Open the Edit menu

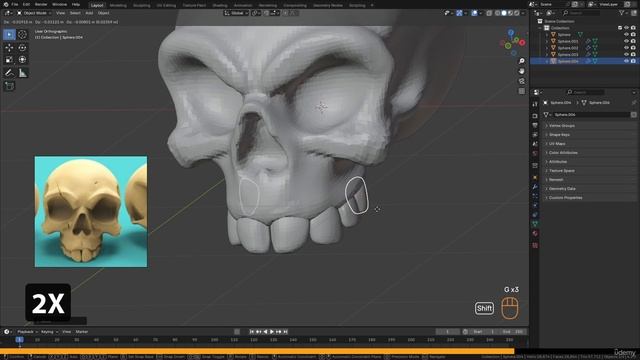(26, 4)
